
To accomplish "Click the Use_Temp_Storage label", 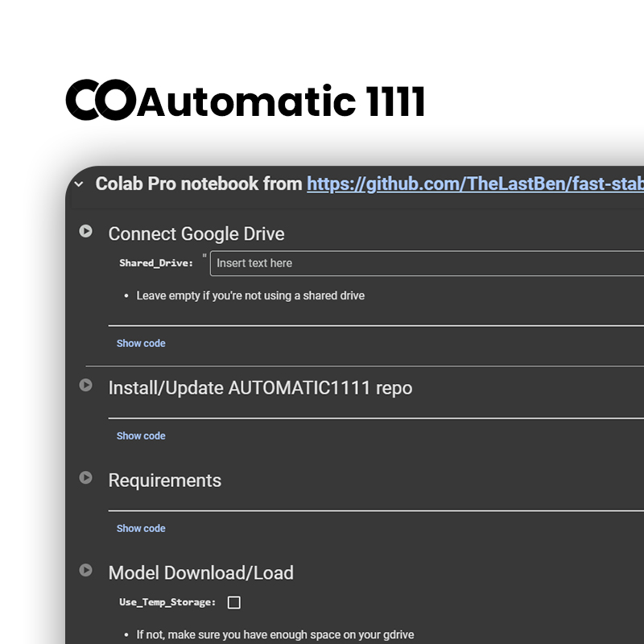I will tap(167, 602).
